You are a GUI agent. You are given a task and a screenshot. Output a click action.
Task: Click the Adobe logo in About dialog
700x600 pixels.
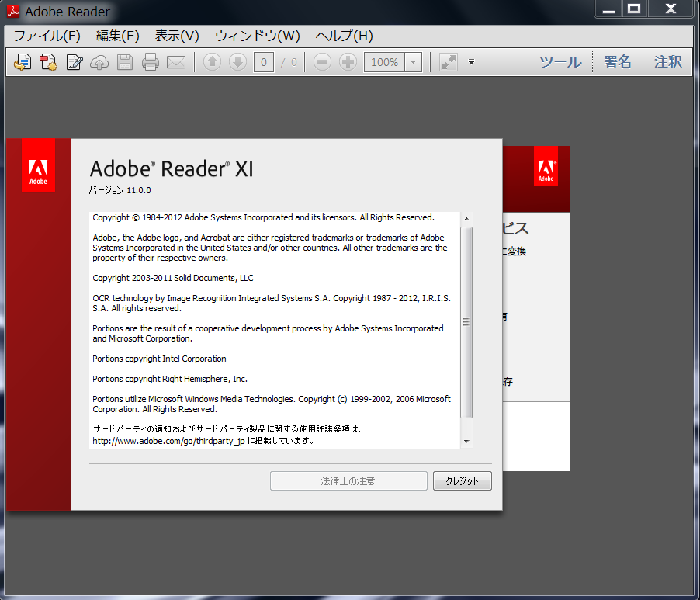point(38,165)
